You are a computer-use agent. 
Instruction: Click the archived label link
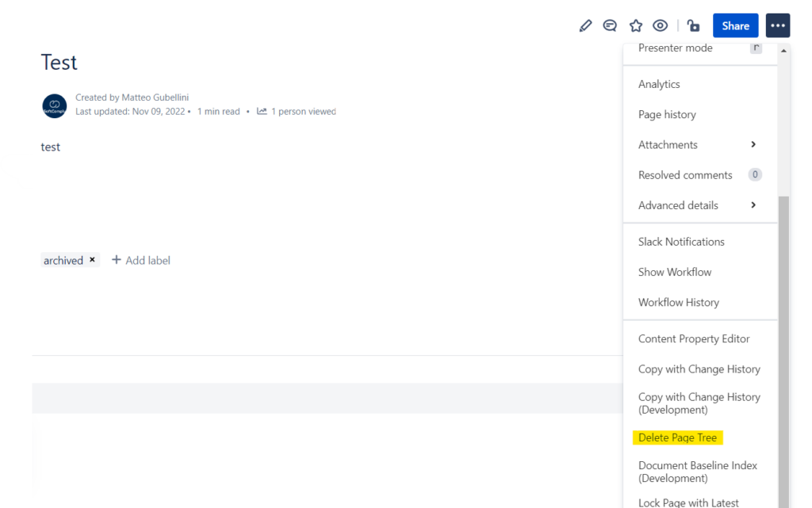tap(63, 260)
